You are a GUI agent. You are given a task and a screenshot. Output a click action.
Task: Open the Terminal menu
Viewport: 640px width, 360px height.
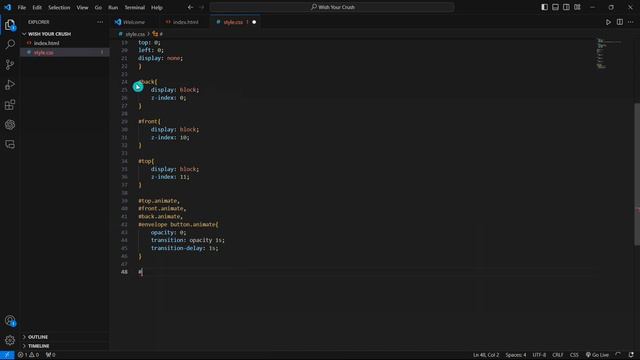point(135,7)
